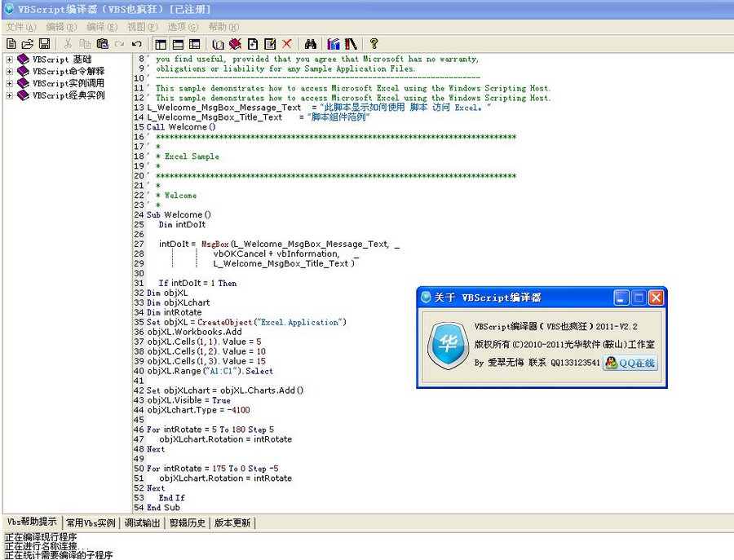Image resolution: width=734 pixels, height=560 pixels.
Task: Click the scissors cut icon
Action: [x=68, y=44]
